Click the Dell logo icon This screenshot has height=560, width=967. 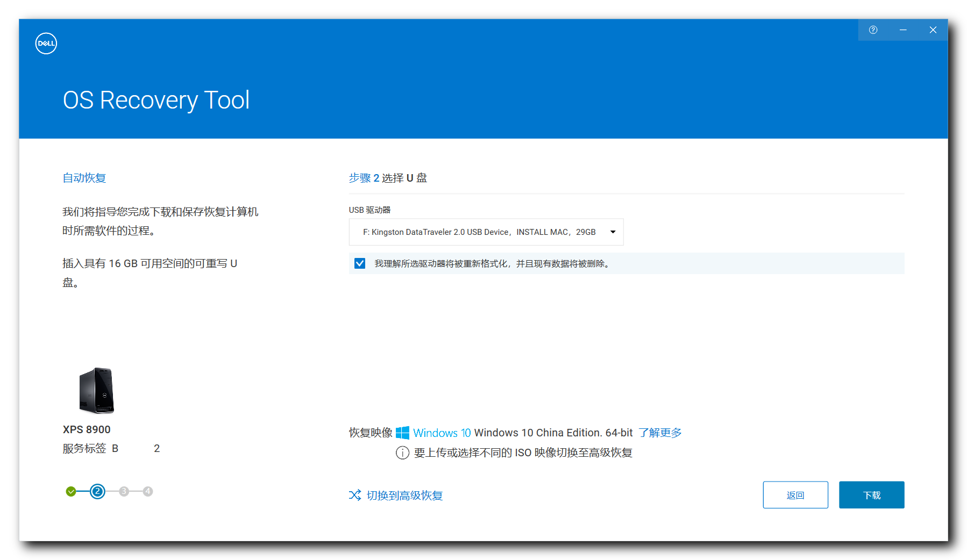coord(46,44)
